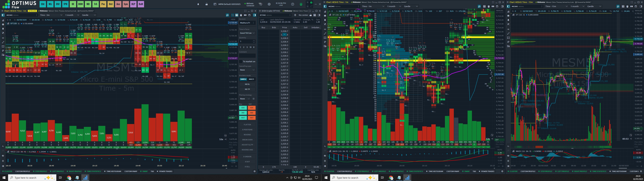
Task: Open the Pos positions panel button
Action: click(x=103, y=4)
